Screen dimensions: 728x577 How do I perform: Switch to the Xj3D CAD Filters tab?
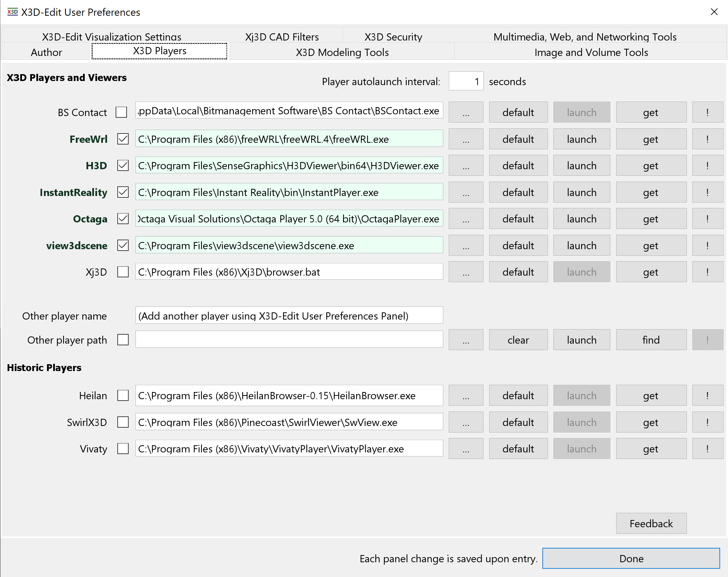click(282, 36)
